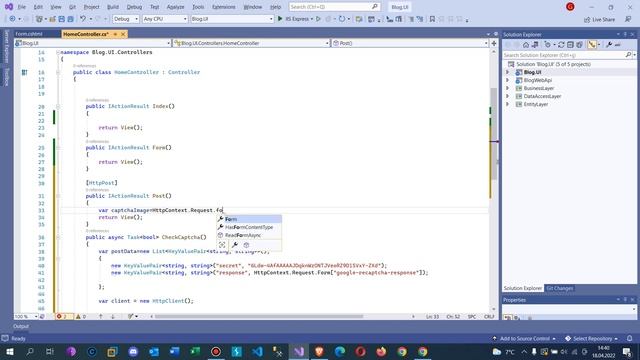The image size is (640, 360).
Task: Open the Extensions menu
Action: pyautogui.click(x=224, y=7)
